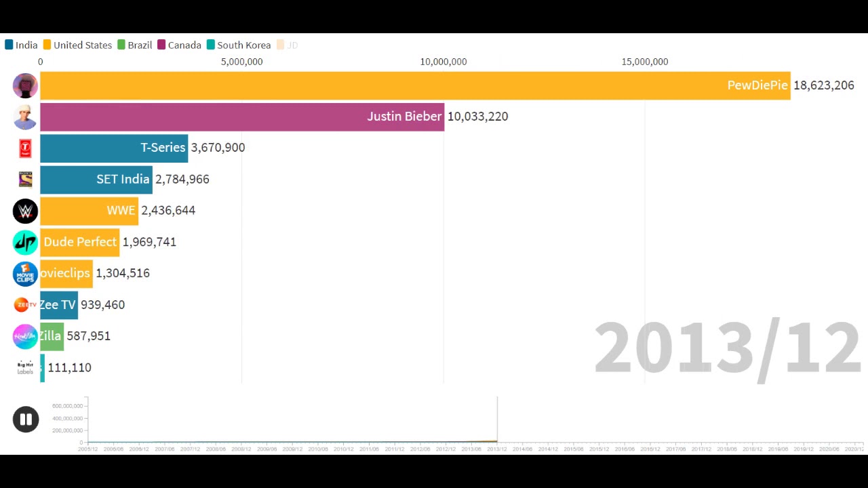Click the KondZilla avatar icon
Image resolution: width=868 pixels, height=488 pixels.
click(25, 337)
